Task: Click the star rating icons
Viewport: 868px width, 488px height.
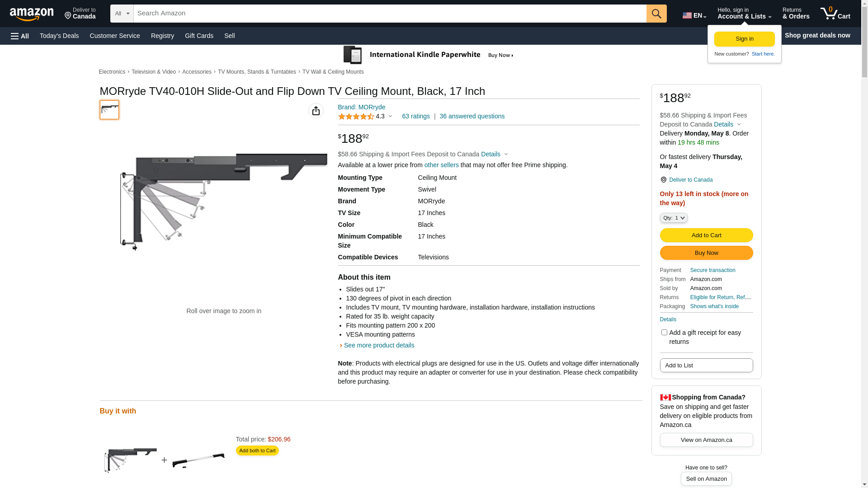Action: pyautogui.click(x=356, y=117)
